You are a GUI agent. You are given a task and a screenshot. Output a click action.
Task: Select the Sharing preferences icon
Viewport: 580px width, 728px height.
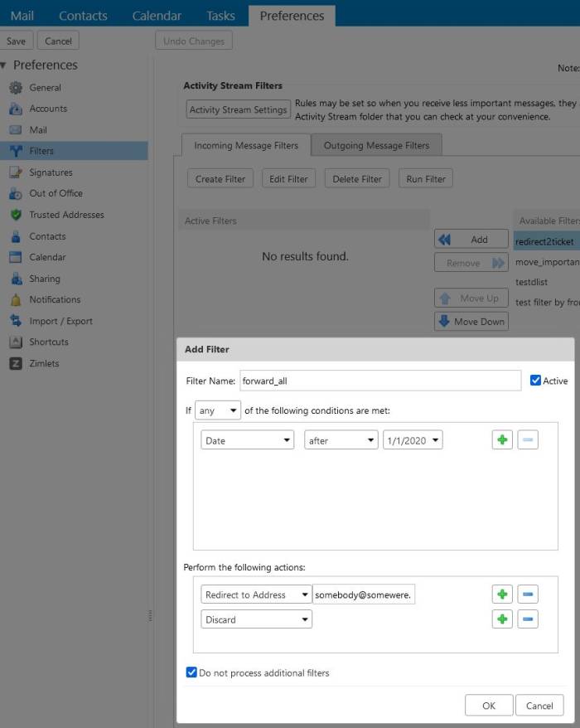[x=15, y=278]
